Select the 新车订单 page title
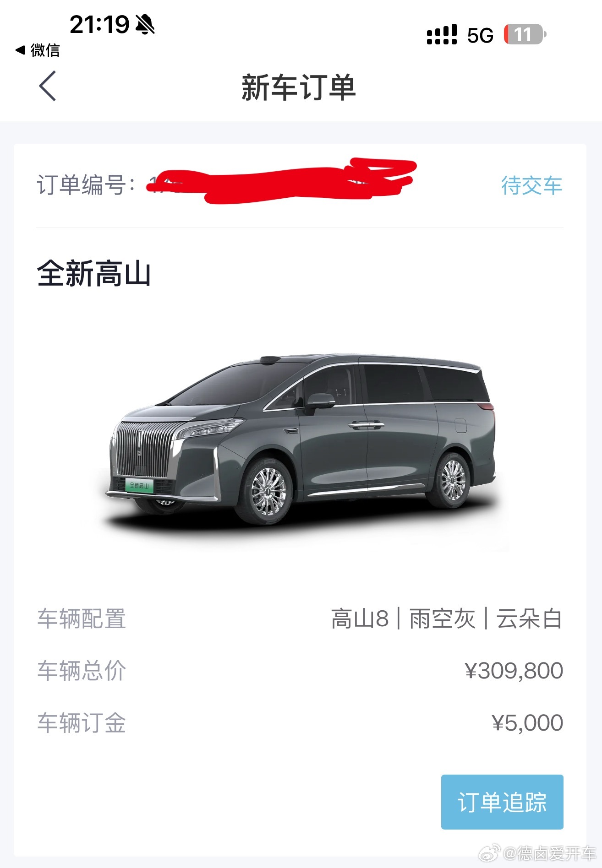 coord(299,87)
